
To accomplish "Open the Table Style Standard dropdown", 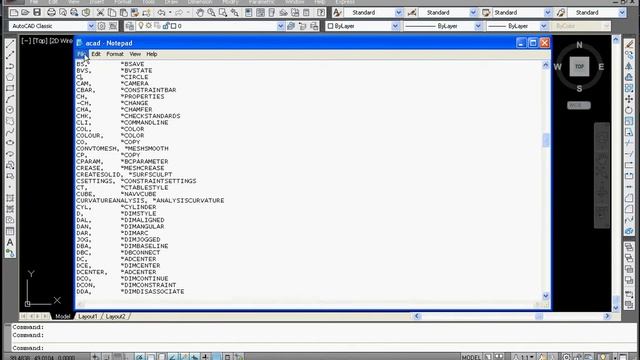I will 547,13.
